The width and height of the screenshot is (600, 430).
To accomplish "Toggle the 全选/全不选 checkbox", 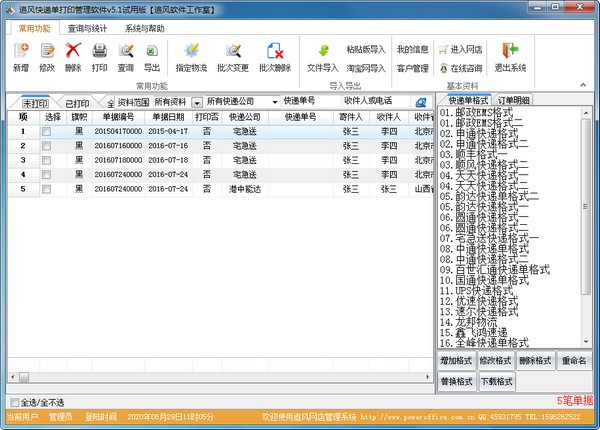I will point(14,402).
